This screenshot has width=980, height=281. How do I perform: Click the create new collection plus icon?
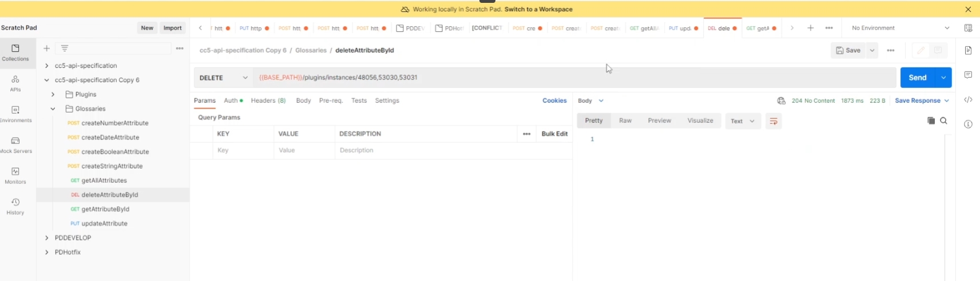(47, 49)
